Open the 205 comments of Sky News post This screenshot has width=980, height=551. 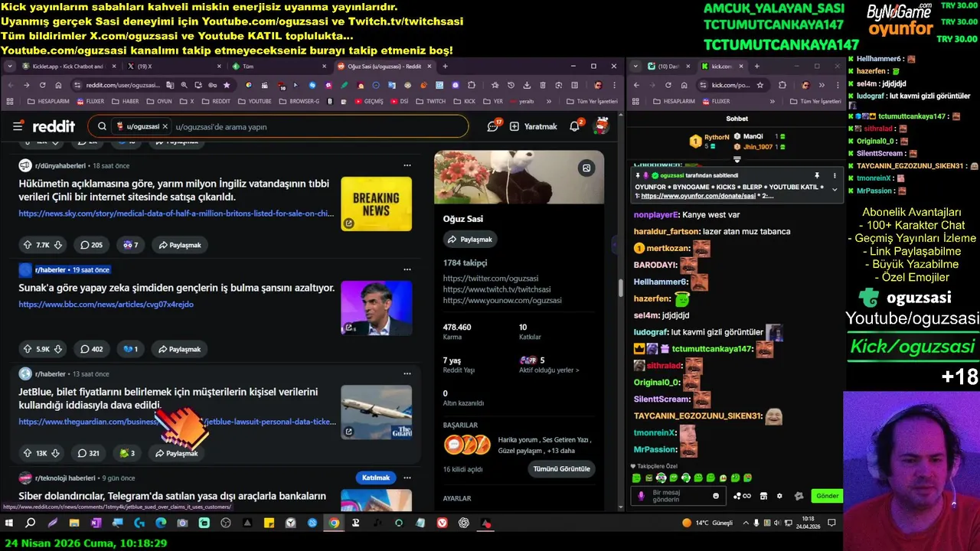(x=92, y=245)
